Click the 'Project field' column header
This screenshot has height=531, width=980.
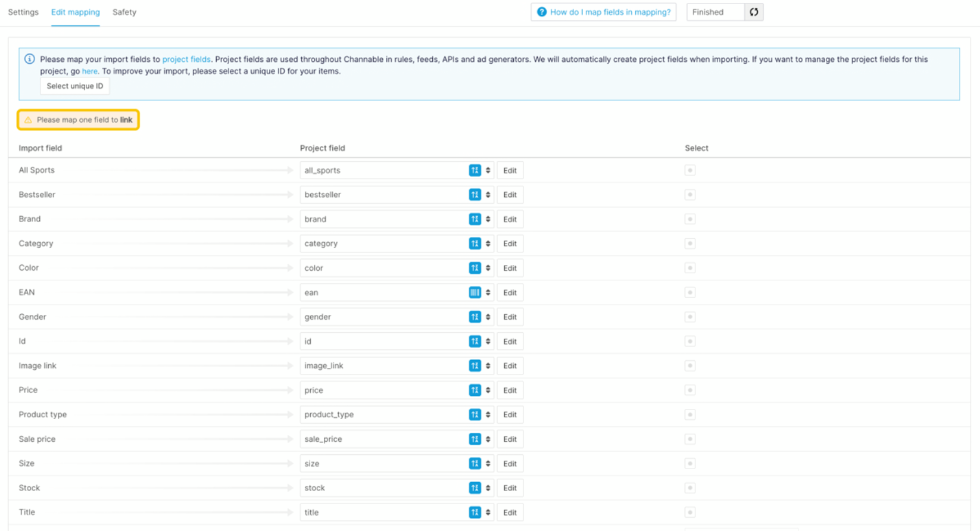coord(322,148)
